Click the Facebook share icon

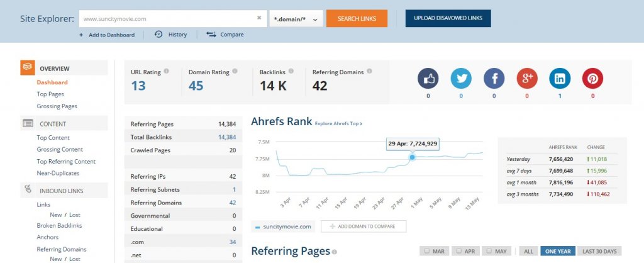[x=494, y=79]
